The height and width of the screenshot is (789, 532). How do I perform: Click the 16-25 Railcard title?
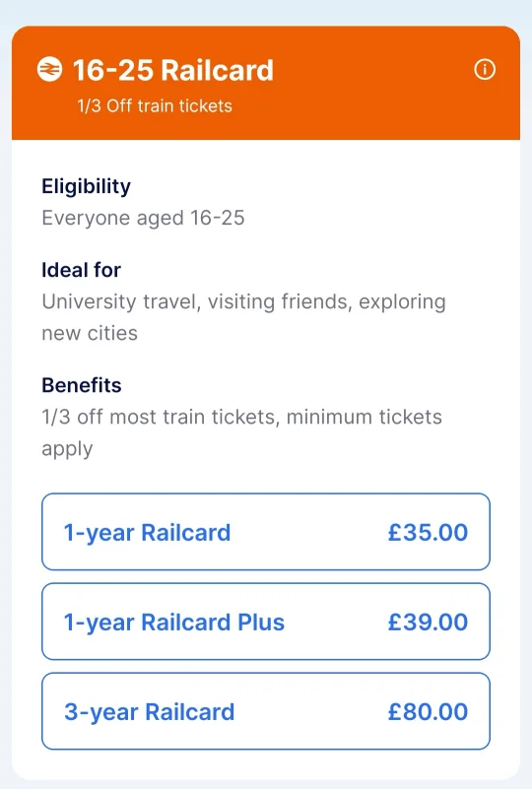(173, 69)
